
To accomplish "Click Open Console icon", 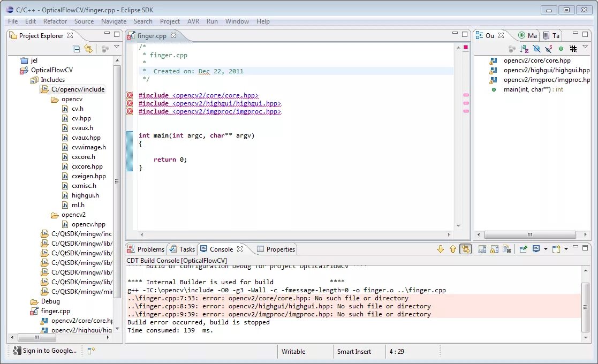I will pyautogui.click(x=556, y=249).
